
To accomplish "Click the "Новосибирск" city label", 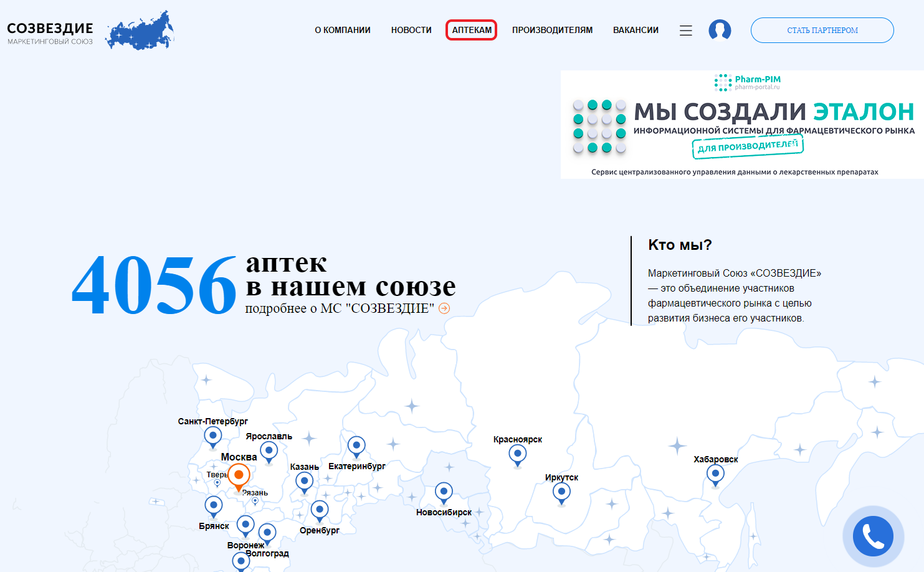I will coord(444,512).
